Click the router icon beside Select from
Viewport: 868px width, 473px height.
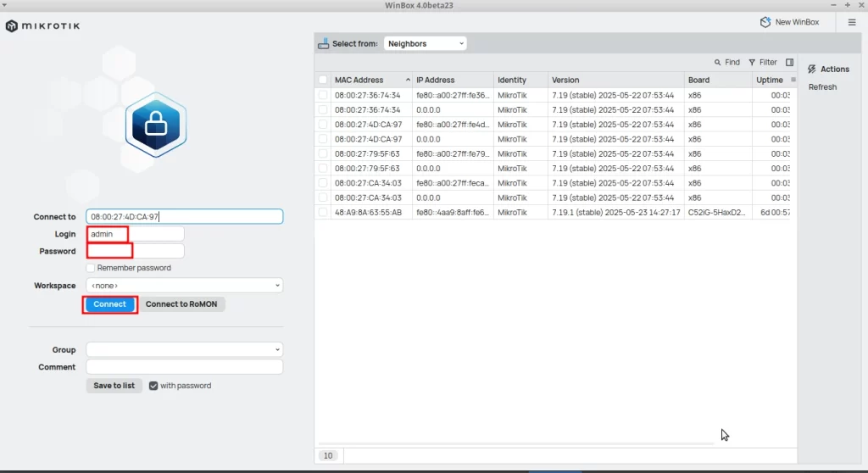[x=323, y=43]
